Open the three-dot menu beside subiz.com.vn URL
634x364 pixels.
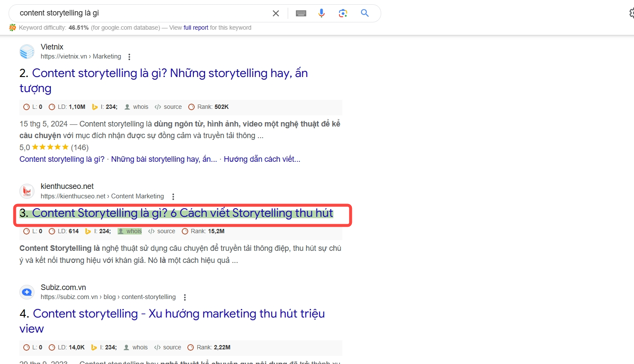[185, 297]
